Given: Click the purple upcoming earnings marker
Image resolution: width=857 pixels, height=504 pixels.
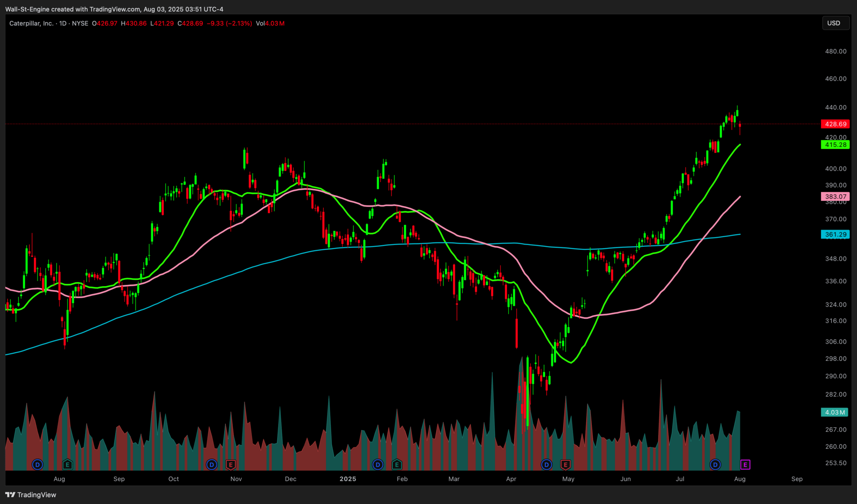Looking at the screenshot, I should [x=745, y=465].
